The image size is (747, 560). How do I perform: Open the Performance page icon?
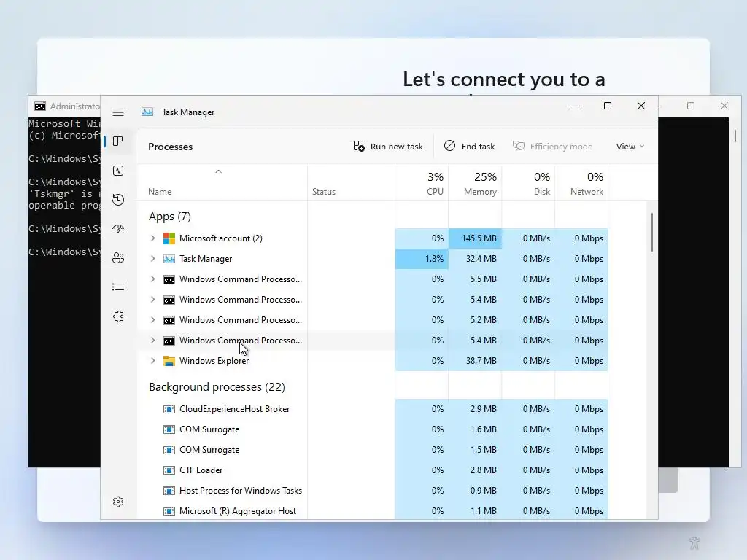[x=118, y=171]
